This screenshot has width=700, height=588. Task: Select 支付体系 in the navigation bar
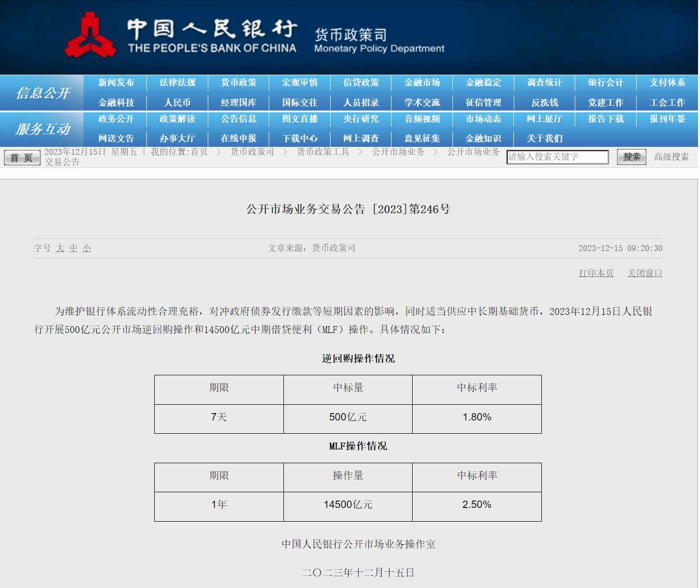667,83
